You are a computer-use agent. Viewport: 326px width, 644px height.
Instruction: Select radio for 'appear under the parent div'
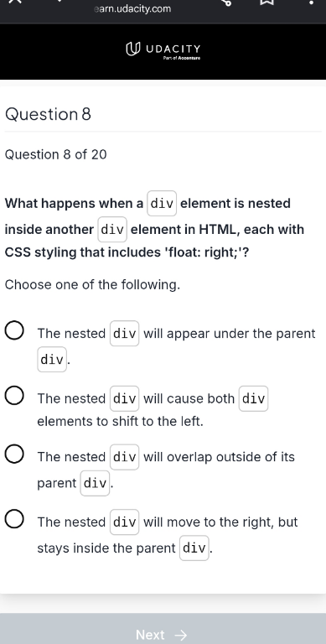pos(14,331)
